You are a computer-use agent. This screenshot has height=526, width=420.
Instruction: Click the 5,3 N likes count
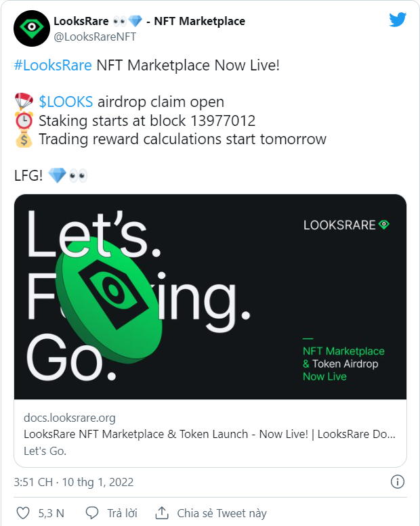click(50, 513)
